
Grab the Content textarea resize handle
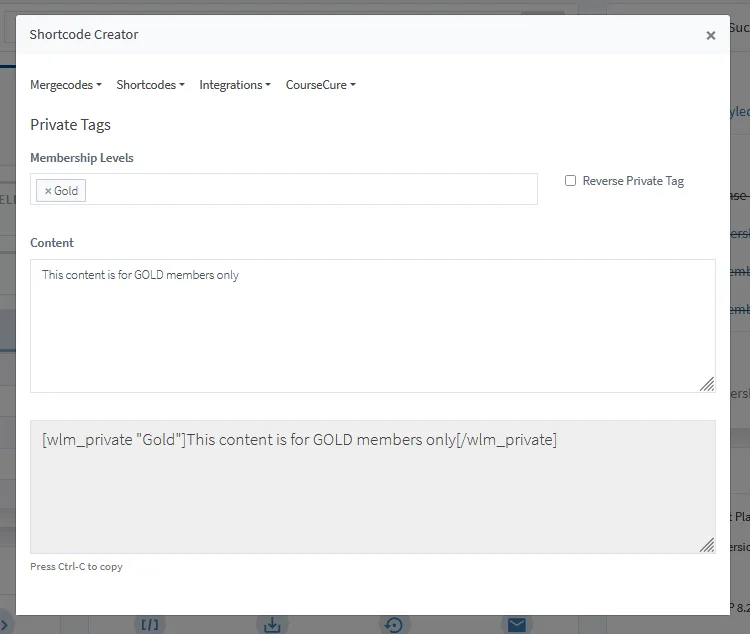point(707,384)
